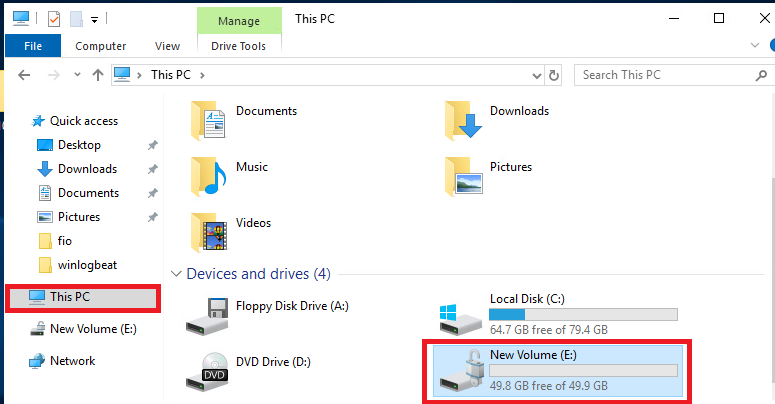This screenshot has width=775, height=404.
Task: Go back using the Back arrow
Action: [24, 75]
